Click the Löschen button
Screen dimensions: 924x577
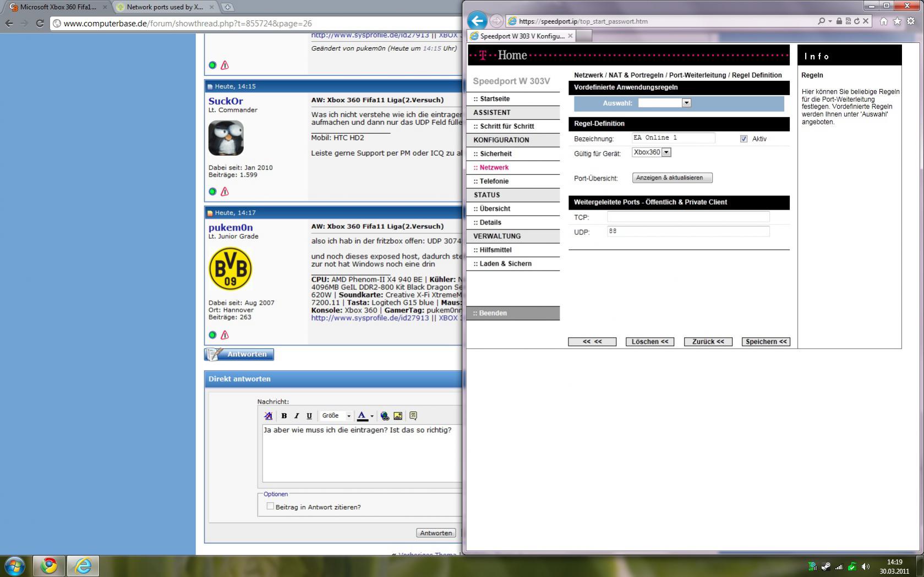650,342
